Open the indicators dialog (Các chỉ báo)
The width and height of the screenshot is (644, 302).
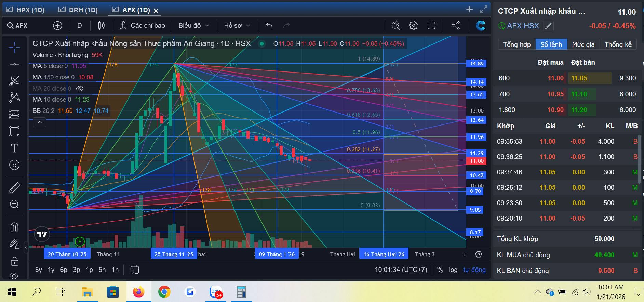(142, 25)
